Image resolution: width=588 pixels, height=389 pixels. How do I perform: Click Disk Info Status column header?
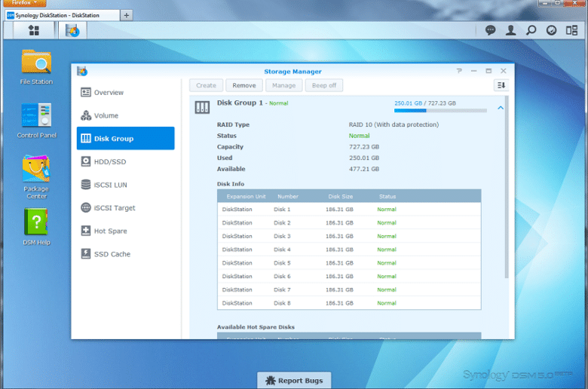(387, 197)
